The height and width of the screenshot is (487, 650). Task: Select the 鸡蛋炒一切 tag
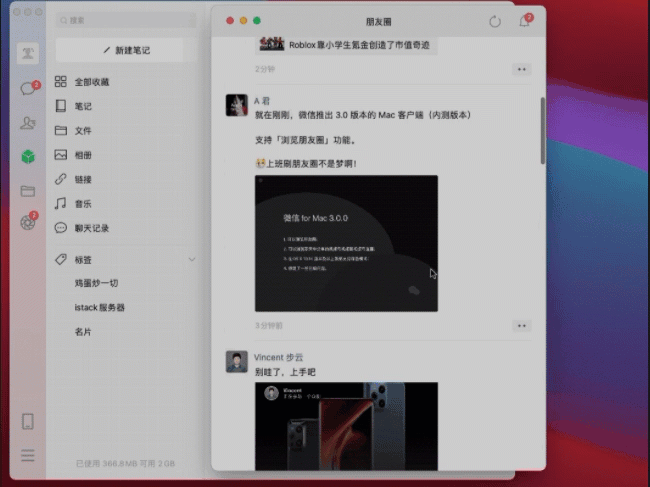click(97, 283)
